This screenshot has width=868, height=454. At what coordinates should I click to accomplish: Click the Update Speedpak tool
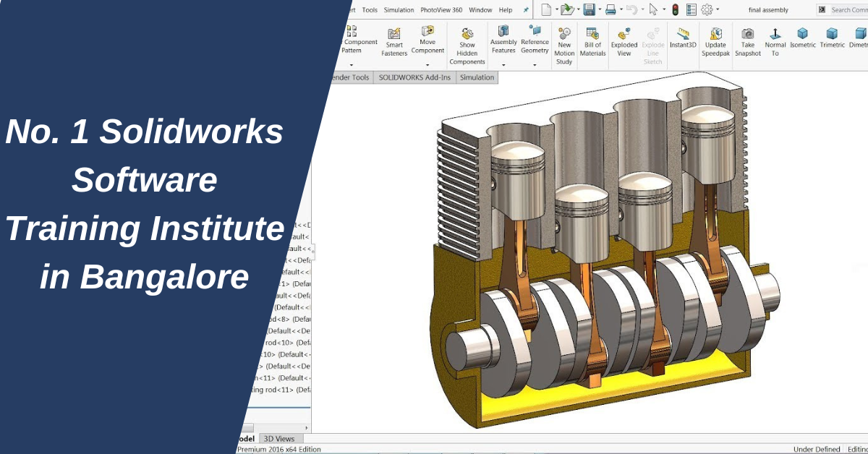pyautogui.click(x=715, y=43)
